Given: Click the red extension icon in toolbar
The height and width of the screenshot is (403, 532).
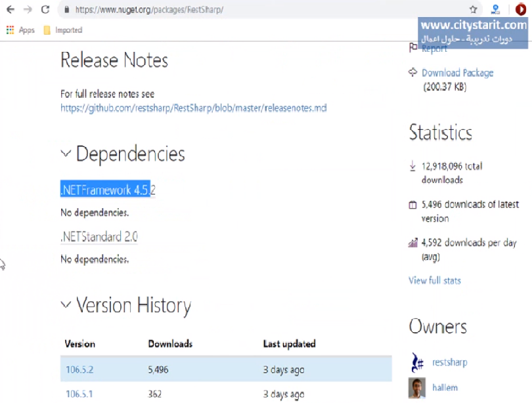Looking at the screenshot, I should (x=520, y=9).
